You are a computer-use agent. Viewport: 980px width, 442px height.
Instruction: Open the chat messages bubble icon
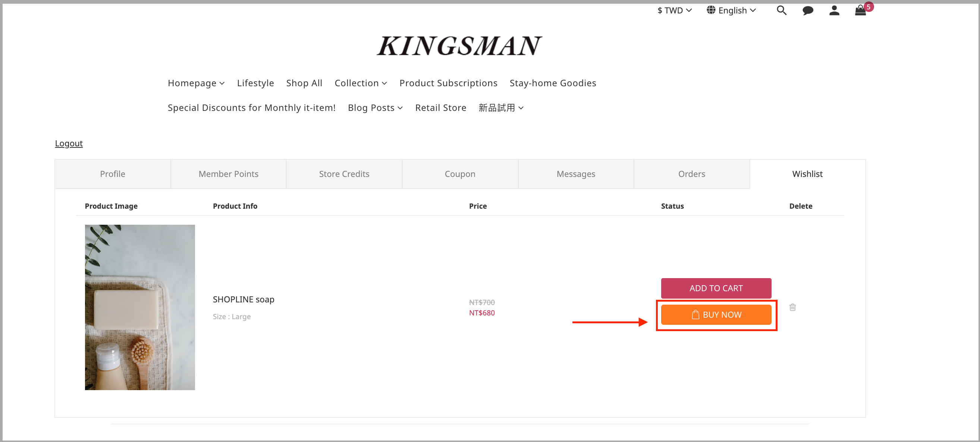808,11
